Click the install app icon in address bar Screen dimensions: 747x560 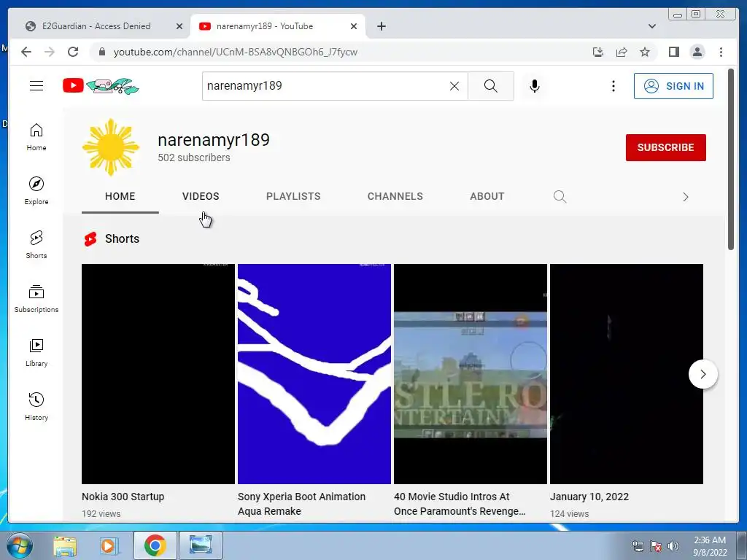click(x=598, y=52)
